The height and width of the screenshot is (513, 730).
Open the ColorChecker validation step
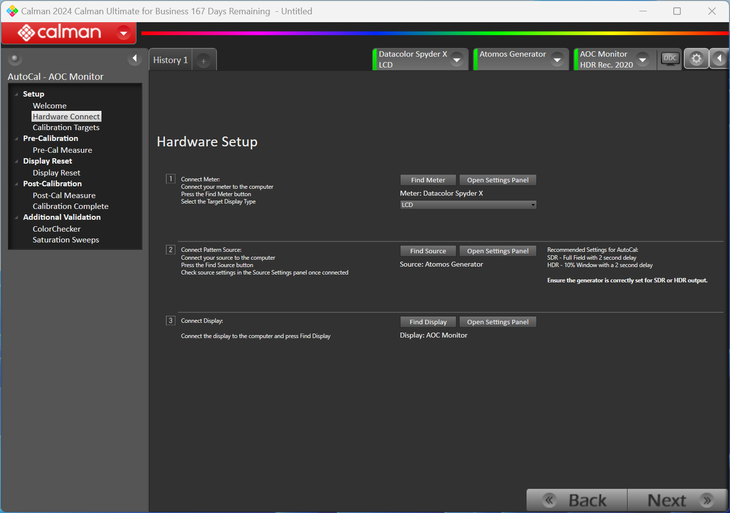pos(56,229)
